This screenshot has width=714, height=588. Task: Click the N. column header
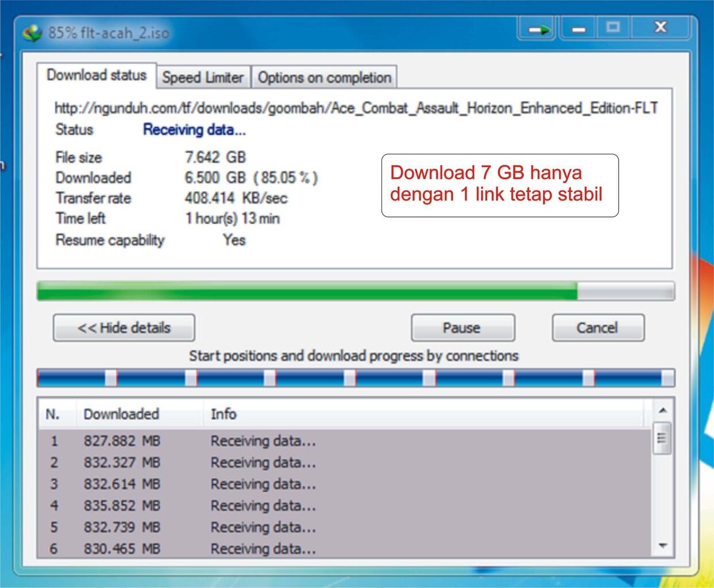coord(56,414)
